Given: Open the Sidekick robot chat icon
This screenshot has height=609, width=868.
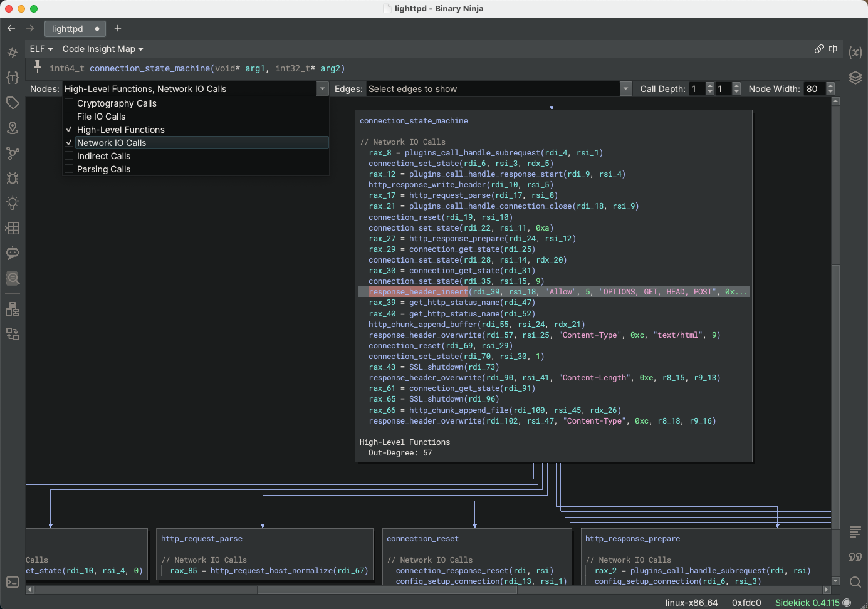Looking at the screenshot, I should 12,253.
